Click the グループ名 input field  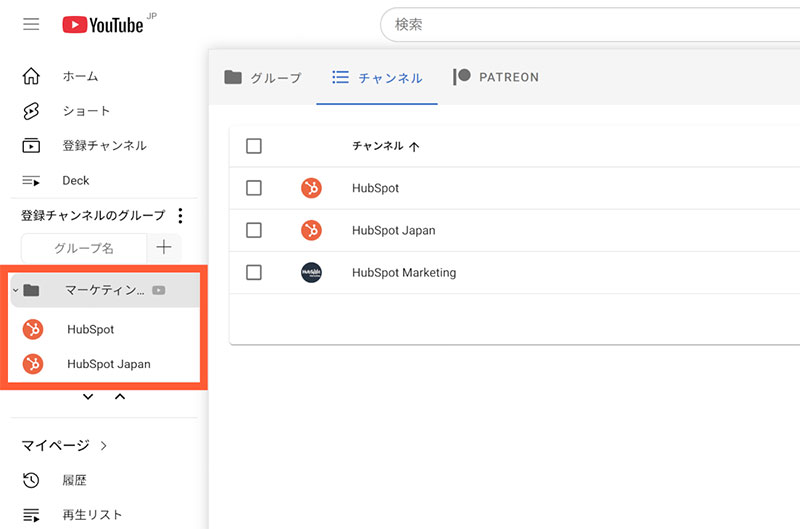click(84, 248)
